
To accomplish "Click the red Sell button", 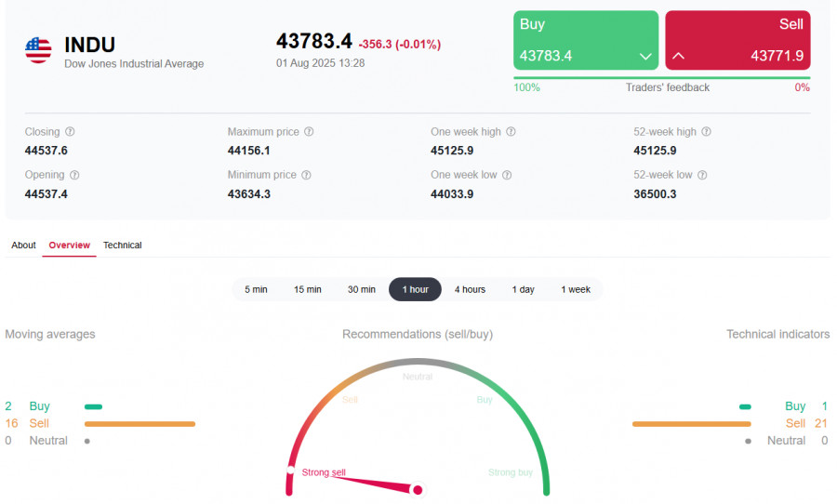I will [x=737, y=40].
